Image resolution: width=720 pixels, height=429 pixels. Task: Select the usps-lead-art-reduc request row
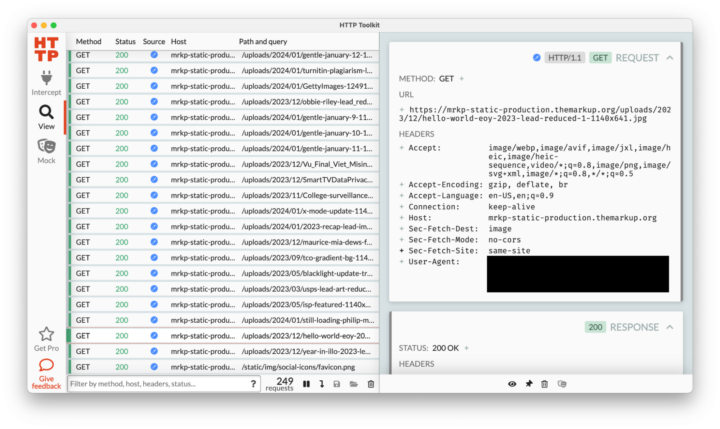(x=224, y=289)
